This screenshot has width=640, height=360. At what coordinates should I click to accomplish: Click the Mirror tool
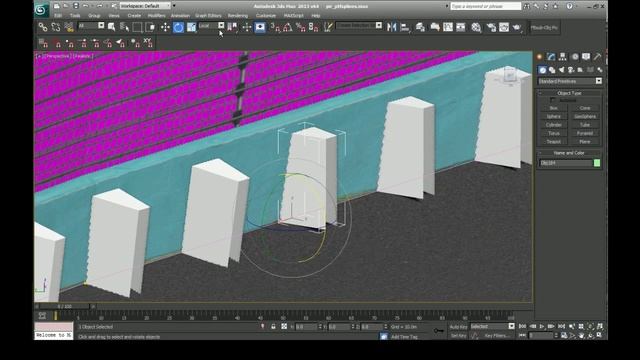tap(391, 27)
